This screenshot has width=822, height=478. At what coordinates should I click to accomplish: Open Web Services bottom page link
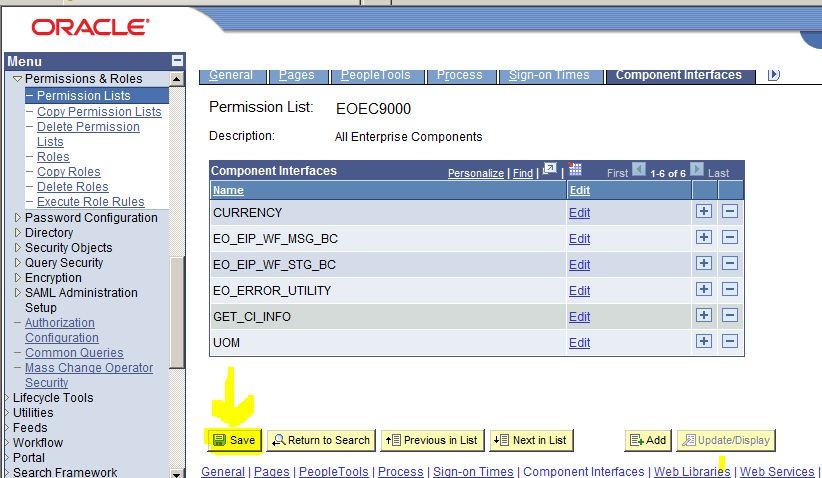click(777, 471)
